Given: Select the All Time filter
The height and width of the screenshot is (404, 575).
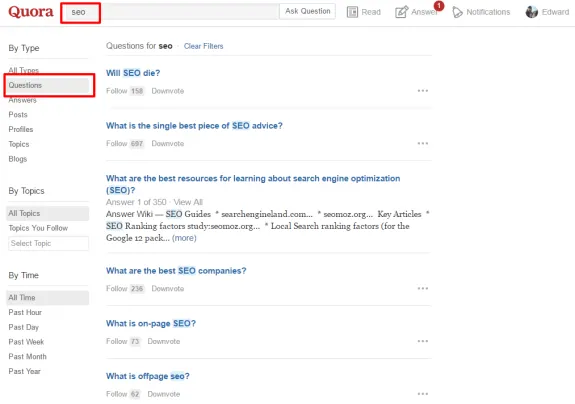Looking at the screenshot, I should (48, 298).
